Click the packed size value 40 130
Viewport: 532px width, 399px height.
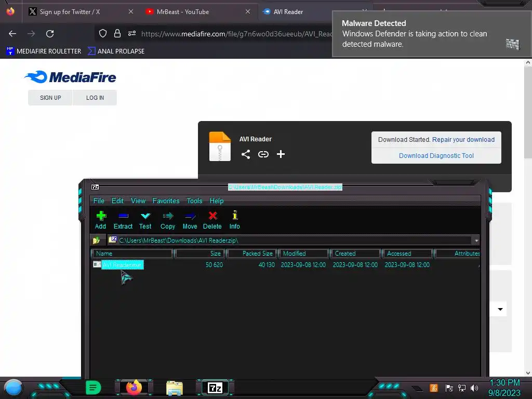(267, 265)
